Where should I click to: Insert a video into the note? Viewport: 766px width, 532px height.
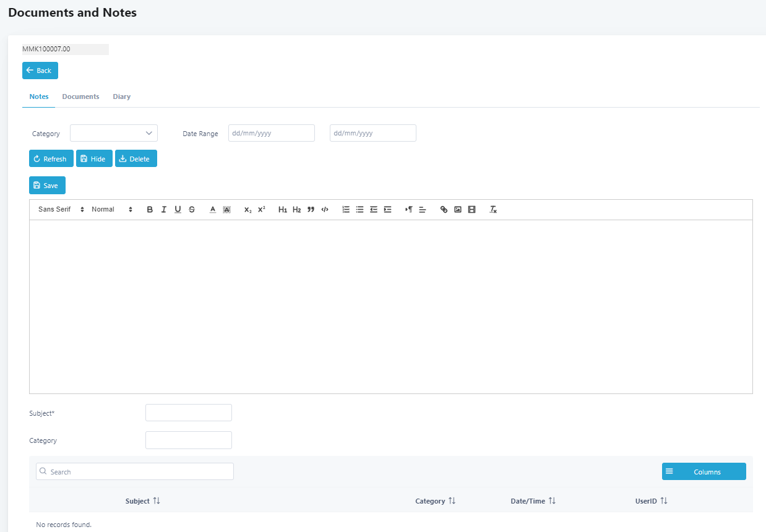point(472,210)
